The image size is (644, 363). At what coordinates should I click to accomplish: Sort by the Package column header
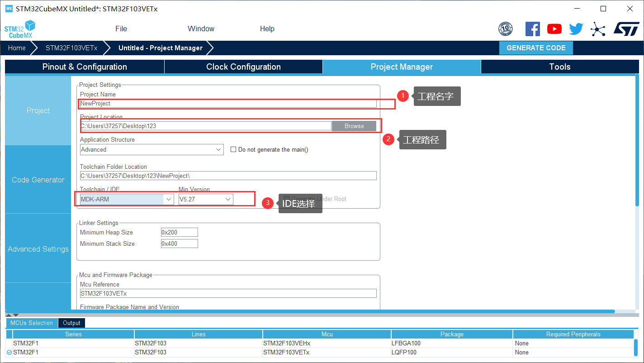[452, 334]
